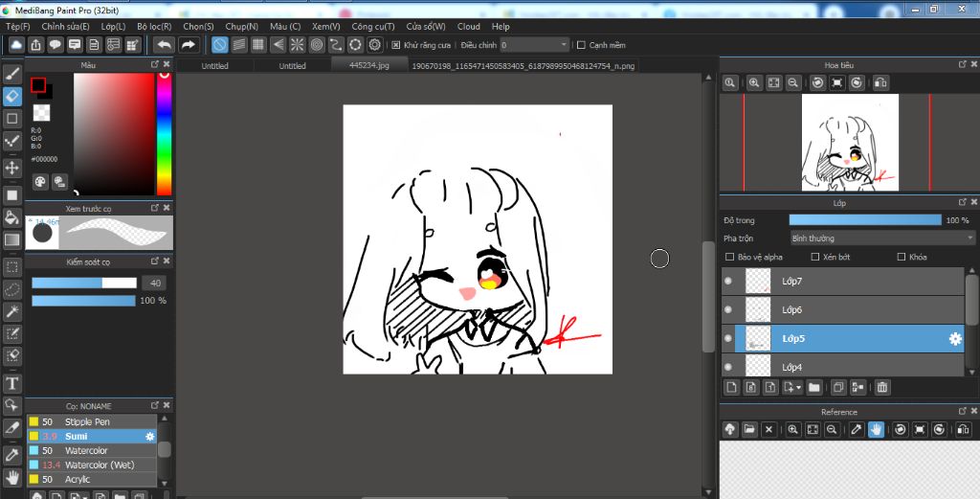Select the Eraser tool

11,97
